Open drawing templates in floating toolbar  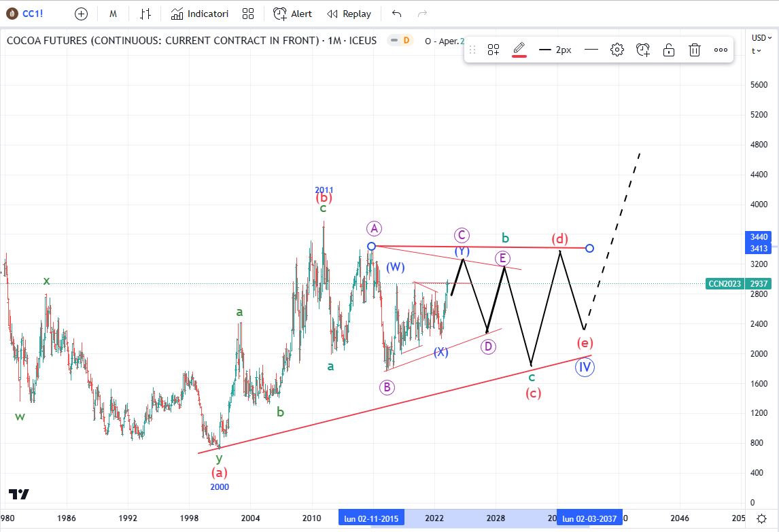[494, 50]
